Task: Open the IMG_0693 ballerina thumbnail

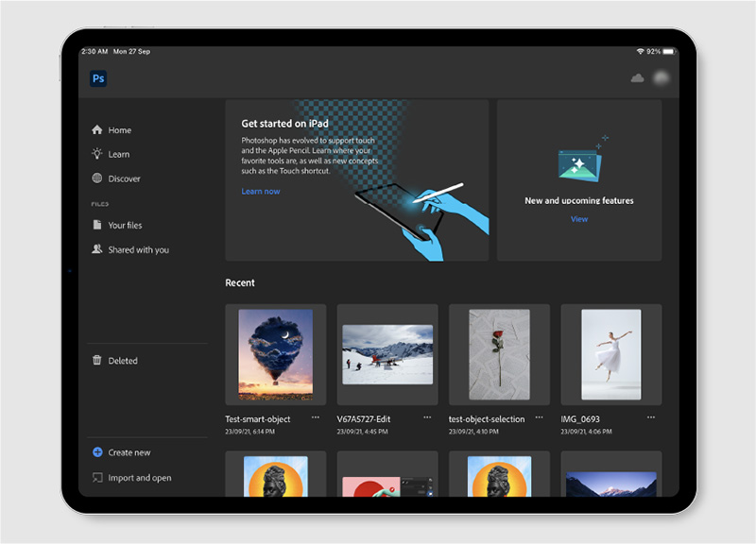Action: coord(611,354)
